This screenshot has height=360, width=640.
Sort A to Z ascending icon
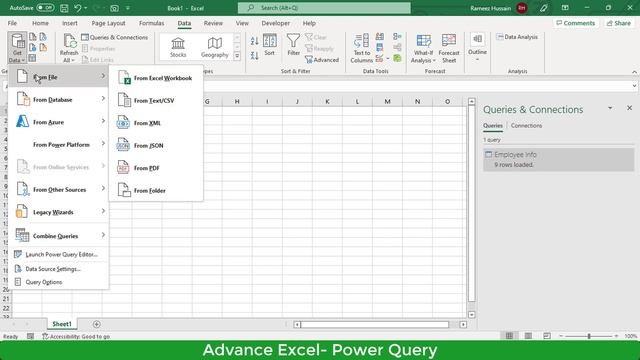pyautogui.click(x=255, y=41)
